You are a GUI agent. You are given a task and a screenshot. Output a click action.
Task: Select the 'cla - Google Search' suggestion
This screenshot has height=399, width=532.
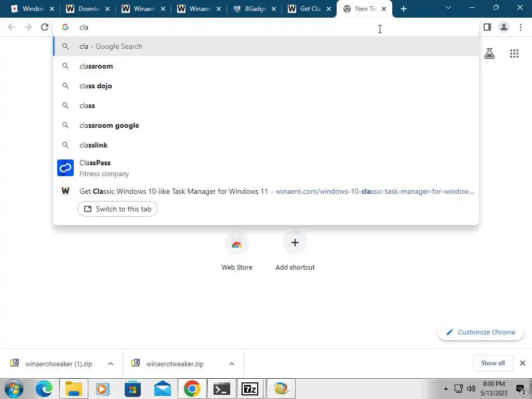pyautogui.click(x=266, y=46)
